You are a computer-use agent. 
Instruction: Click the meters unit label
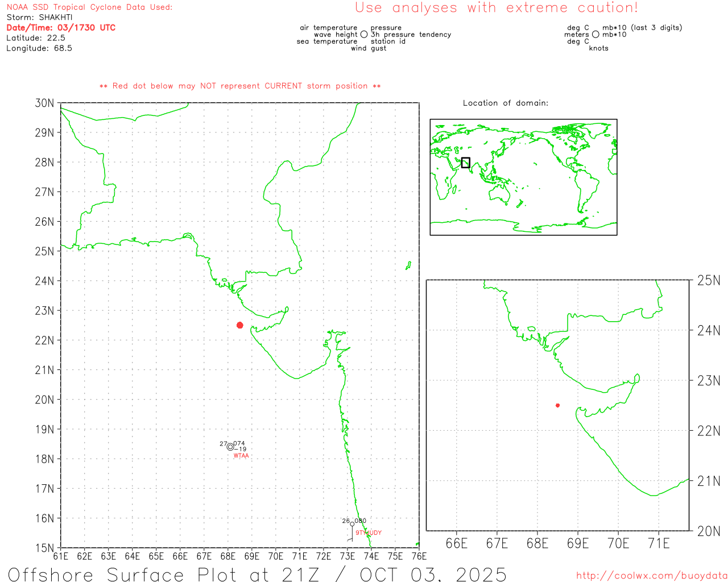(577, 35)
